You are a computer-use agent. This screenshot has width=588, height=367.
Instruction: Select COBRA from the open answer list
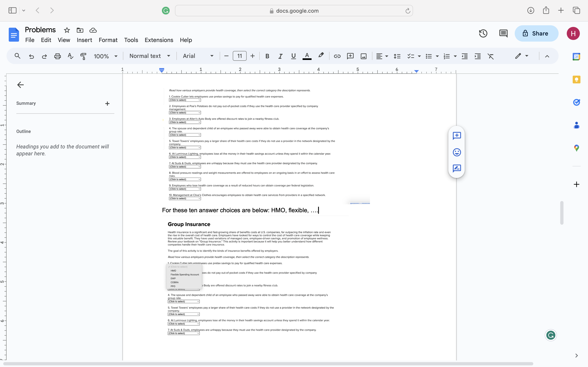(x=174, y=282)
